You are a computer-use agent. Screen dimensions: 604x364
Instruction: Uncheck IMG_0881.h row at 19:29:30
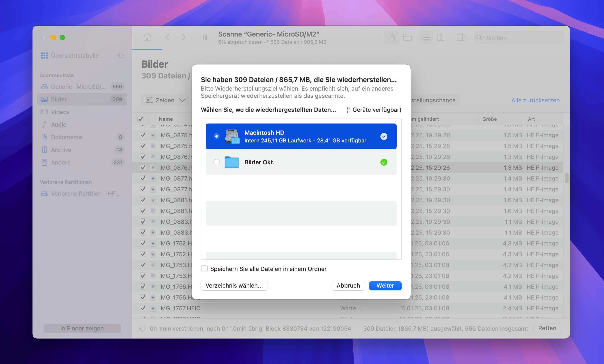(x=143, y=200)
